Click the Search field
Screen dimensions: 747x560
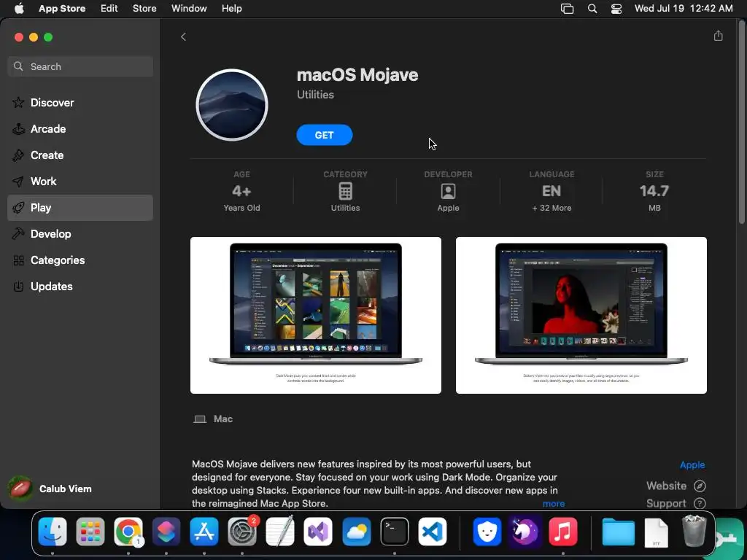pos(80,66)
